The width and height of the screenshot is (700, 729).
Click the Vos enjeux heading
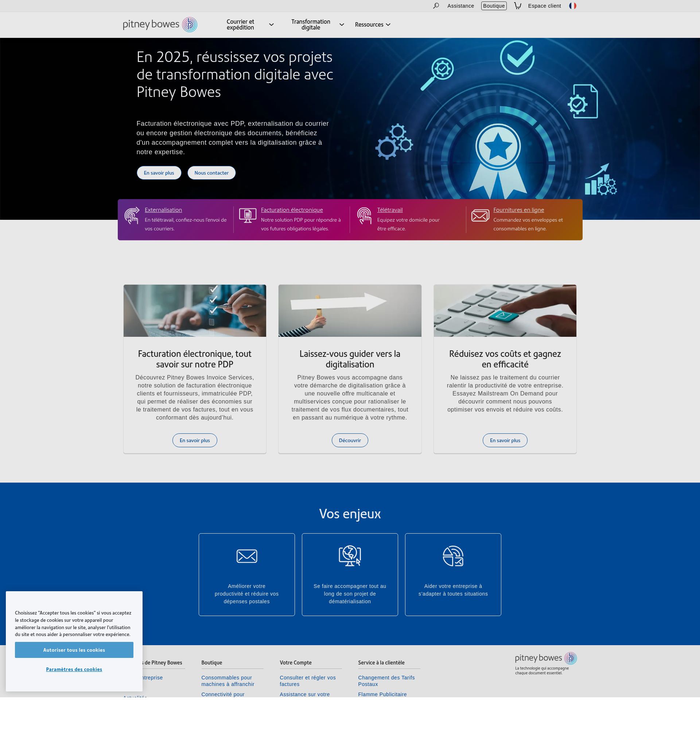click(x=350, y=514)
